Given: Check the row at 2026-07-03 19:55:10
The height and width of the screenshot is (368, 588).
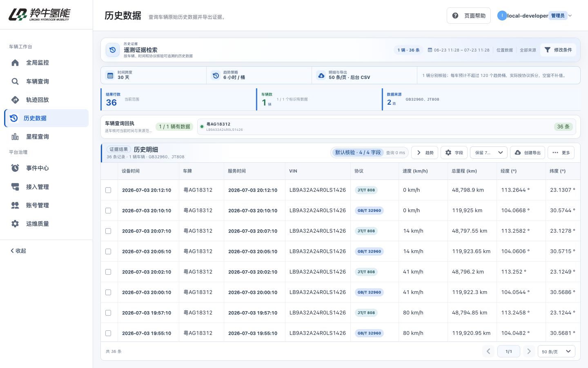Looking at the screenshot, I should click(x=108, y=333).
